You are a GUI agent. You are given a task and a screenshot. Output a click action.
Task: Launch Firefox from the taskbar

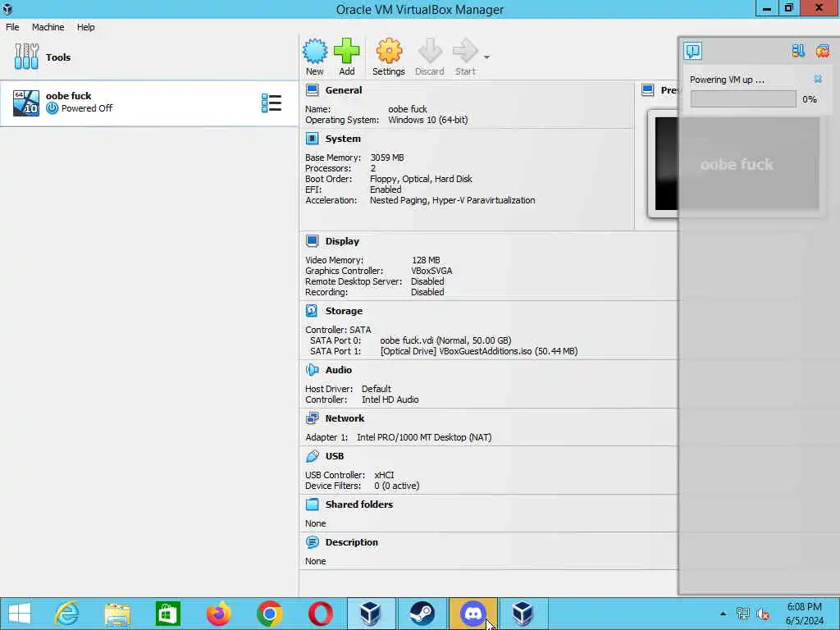click(218, 614)
